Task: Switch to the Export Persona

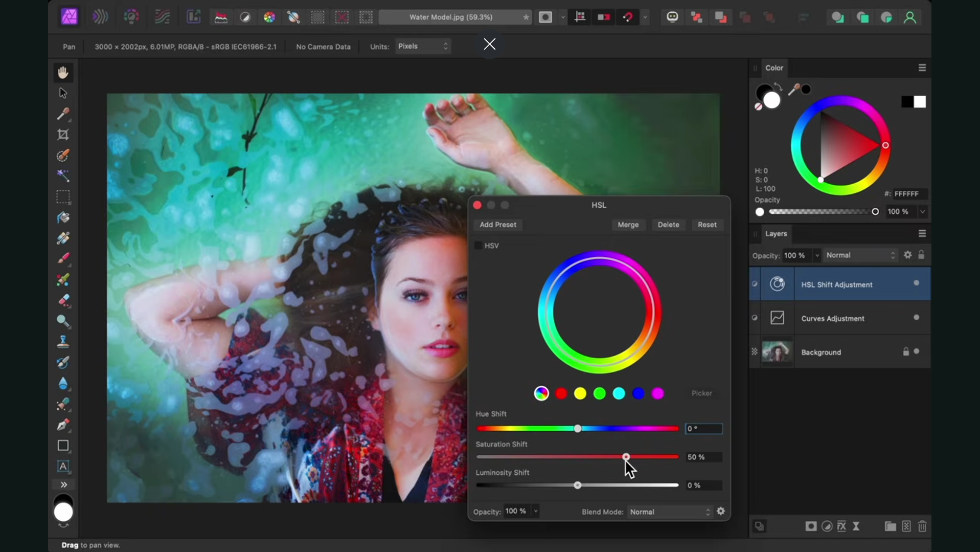Action: click(193, 17)
